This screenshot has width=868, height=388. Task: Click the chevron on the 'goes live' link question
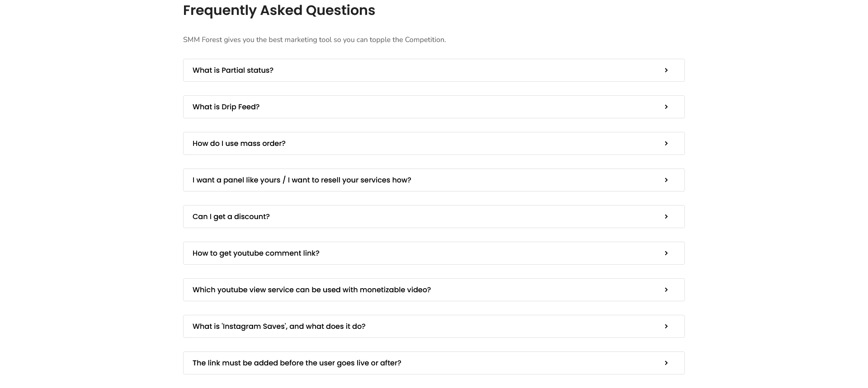point(666,363)
